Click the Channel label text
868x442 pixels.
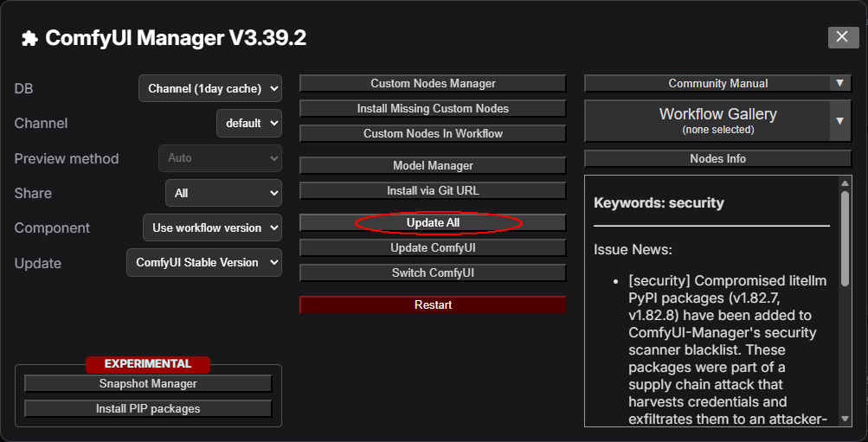(41, 124)
